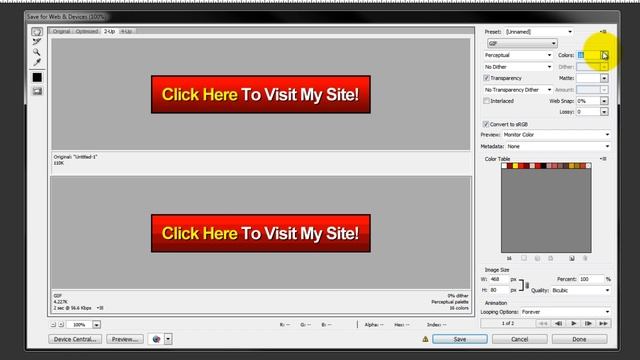
Task: Click map selected colors to transparent icon
Action: point(524,258)
